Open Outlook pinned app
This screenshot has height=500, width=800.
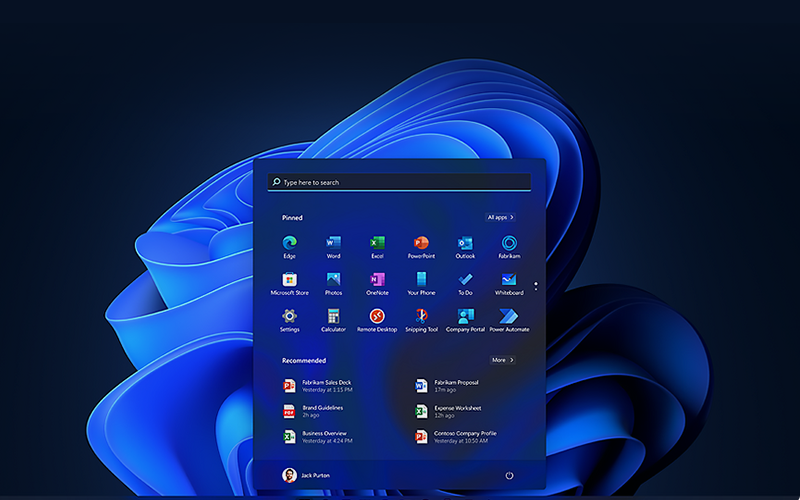tap(465, 243)
